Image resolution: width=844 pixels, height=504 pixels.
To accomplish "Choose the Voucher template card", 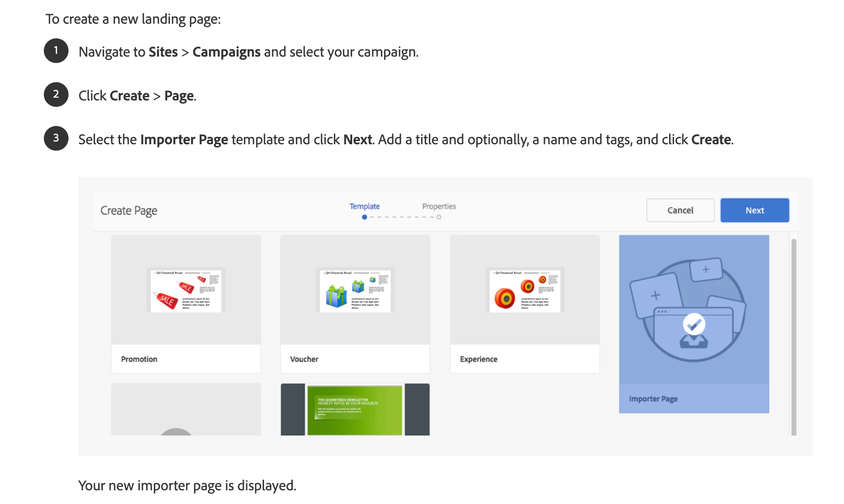I will [x=355, y=304].
